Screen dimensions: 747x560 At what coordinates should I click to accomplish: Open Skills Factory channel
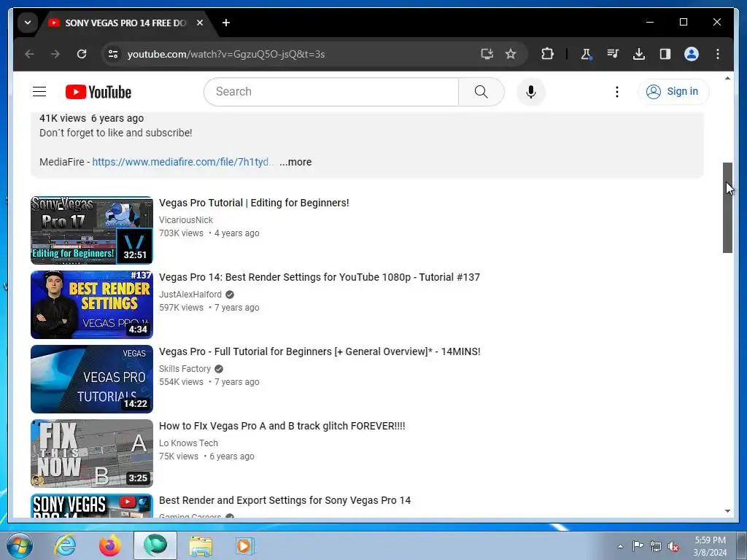click(185, 368)
